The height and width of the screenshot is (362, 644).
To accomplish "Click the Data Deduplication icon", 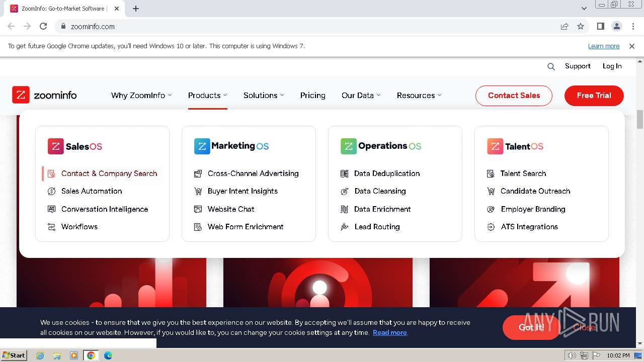I will (x=344, y=173).
